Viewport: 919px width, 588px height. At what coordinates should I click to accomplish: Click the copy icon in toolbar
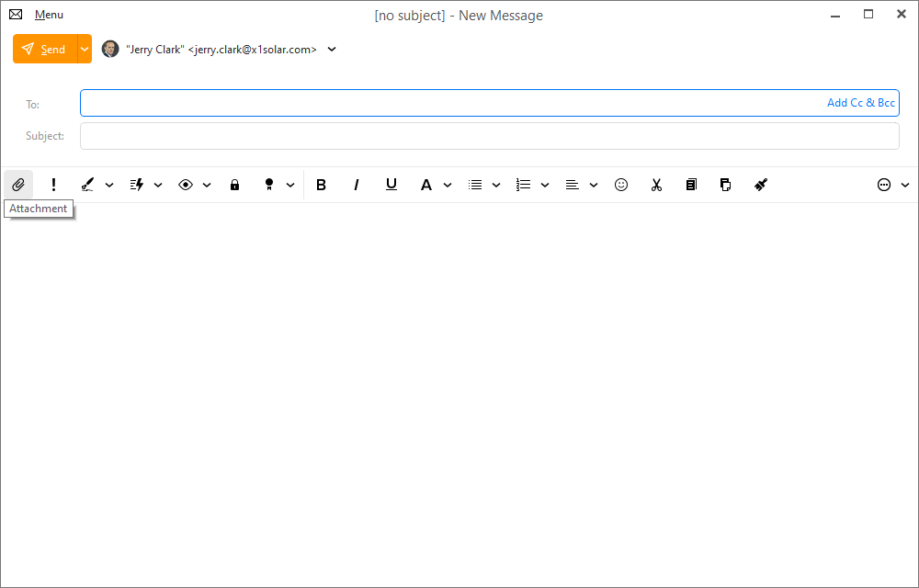(691, 185)
